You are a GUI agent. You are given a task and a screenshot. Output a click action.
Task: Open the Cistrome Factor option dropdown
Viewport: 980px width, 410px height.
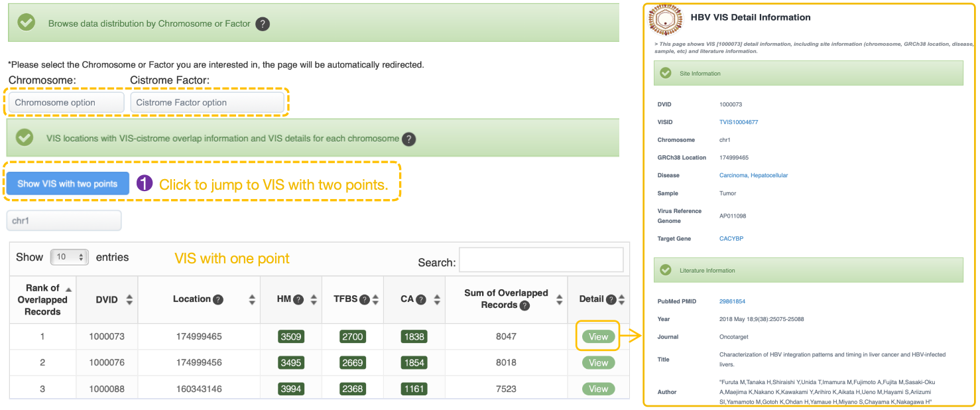(207, 103)
